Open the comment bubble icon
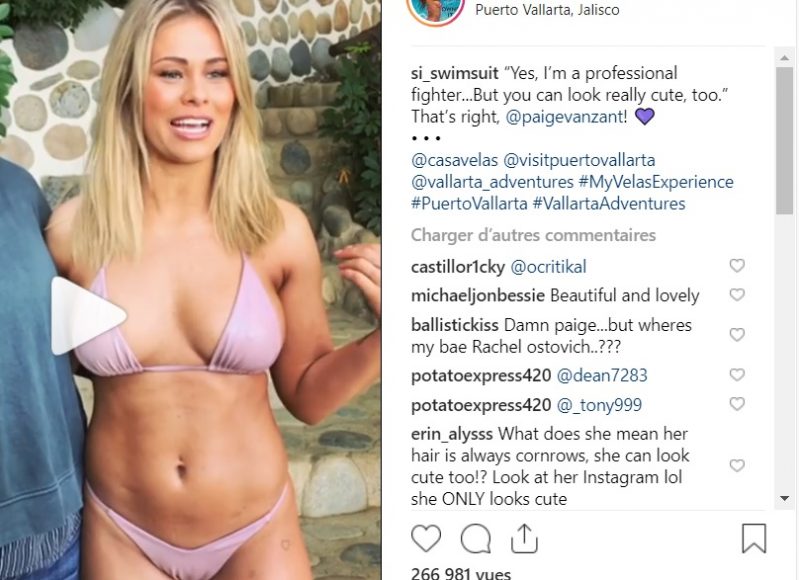This screenshot has width=799, height=580. click(x=476, y=539)
